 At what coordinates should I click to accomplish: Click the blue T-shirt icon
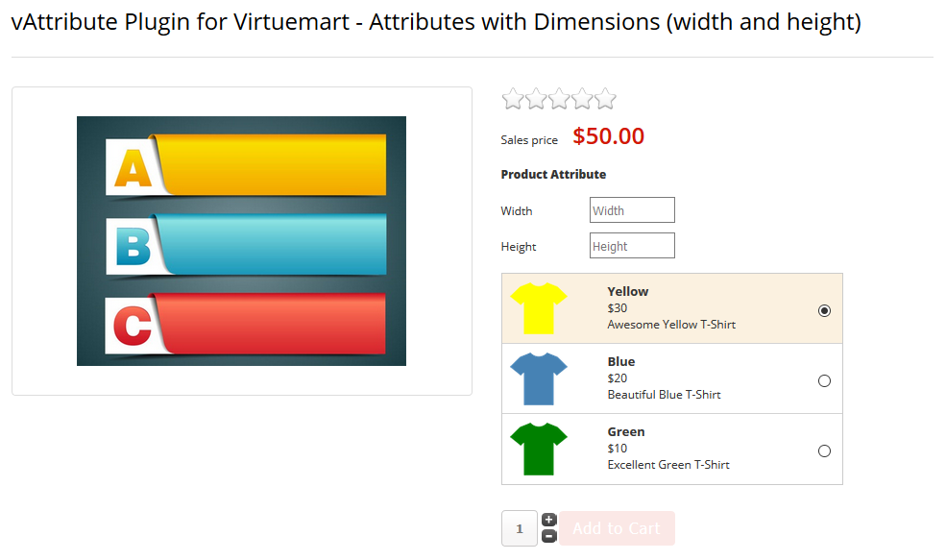[x=539, y=378]
